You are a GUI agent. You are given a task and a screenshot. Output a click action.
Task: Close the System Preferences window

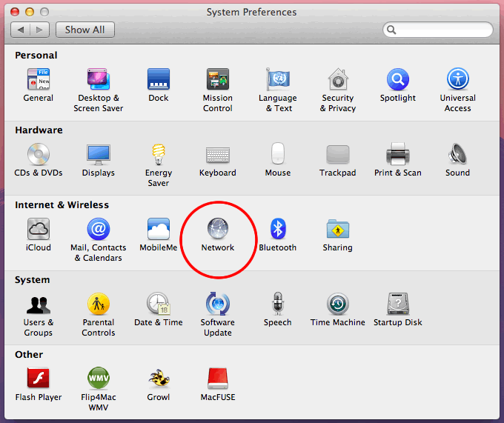pyautogui.click(x=15, y=12)
